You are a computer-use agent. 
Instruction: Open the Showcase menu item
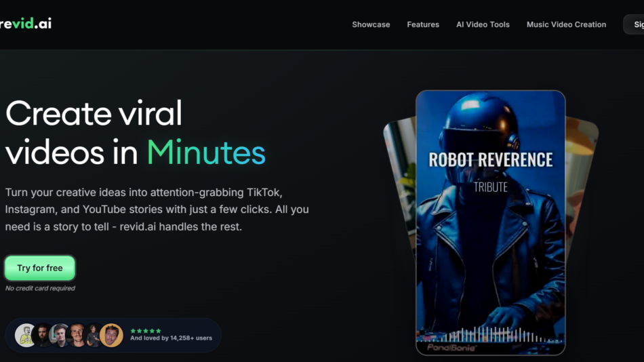pyautogui.click(x=371, y=24)
